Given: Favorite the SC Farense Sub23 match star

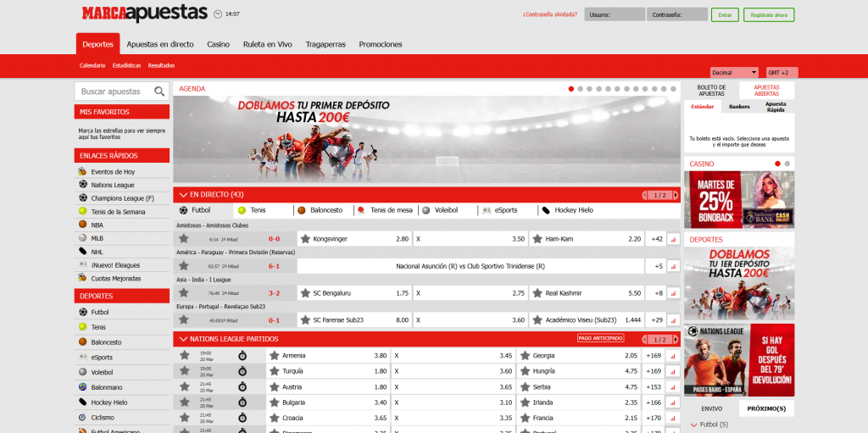Looking at the screenshot, I should (184, 319).
